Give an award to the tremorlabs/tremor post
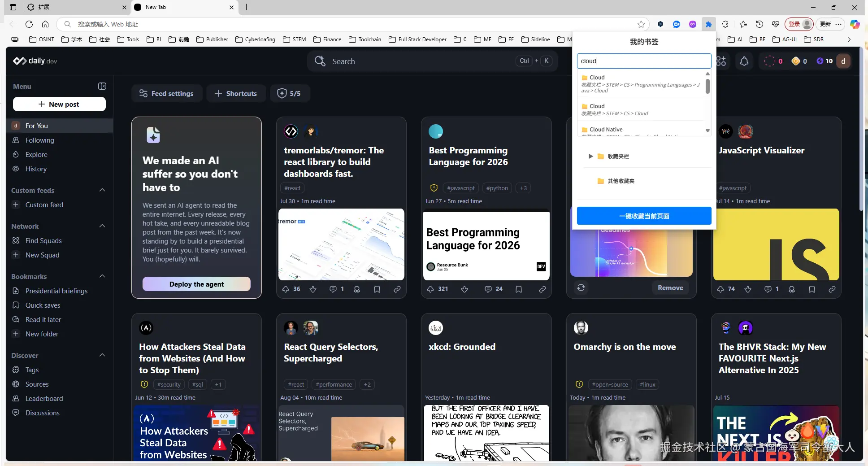The height and width of the screenshot is (466, 868). click(357, 289)
